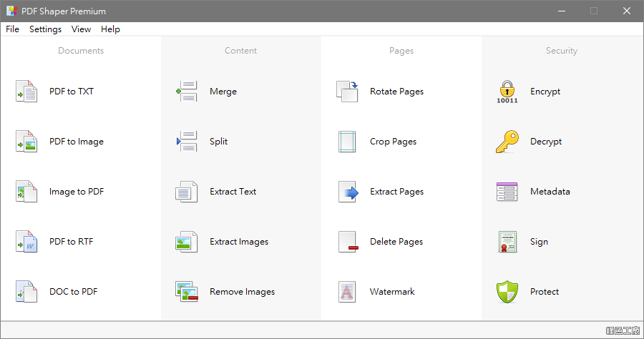Open the View menu
Screen dimensions: 644x339
pos(81,29)
